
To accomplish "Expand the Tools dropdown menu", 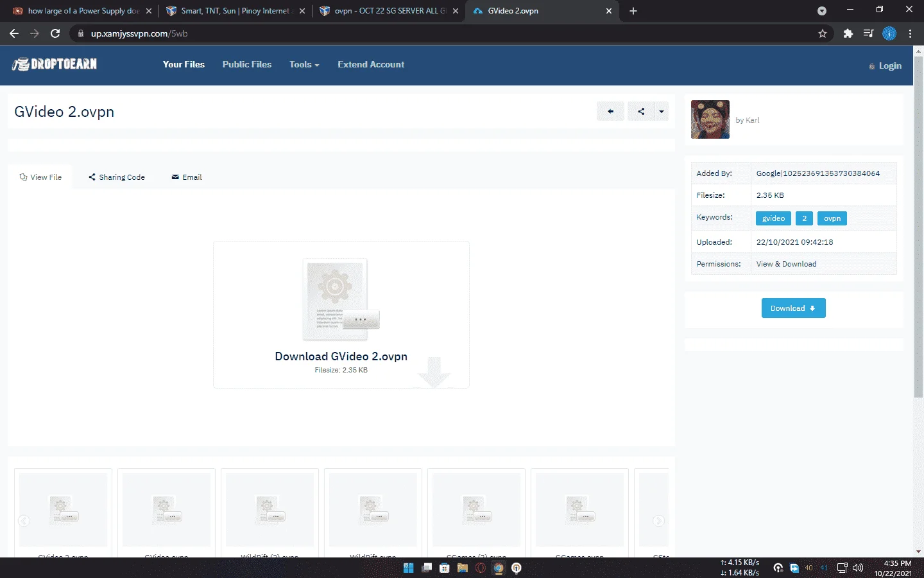I will (x=304, y=64).
